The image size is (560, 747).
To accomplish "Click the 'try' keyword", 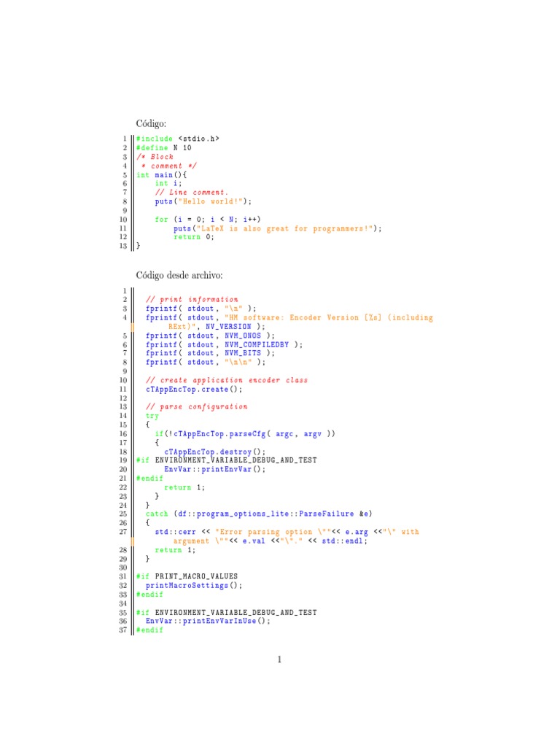I will (x=152, y=416).
